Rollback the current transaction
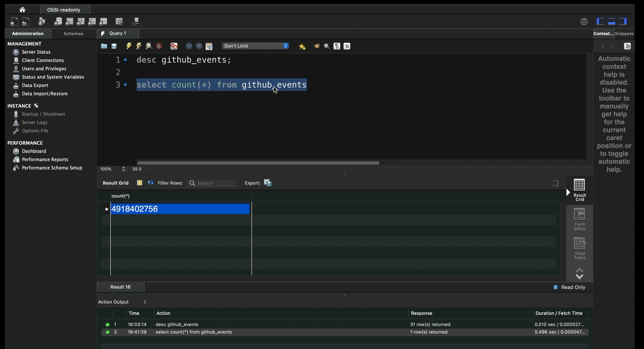This screenshot has width=644, height=349. (x=199, y=46)
